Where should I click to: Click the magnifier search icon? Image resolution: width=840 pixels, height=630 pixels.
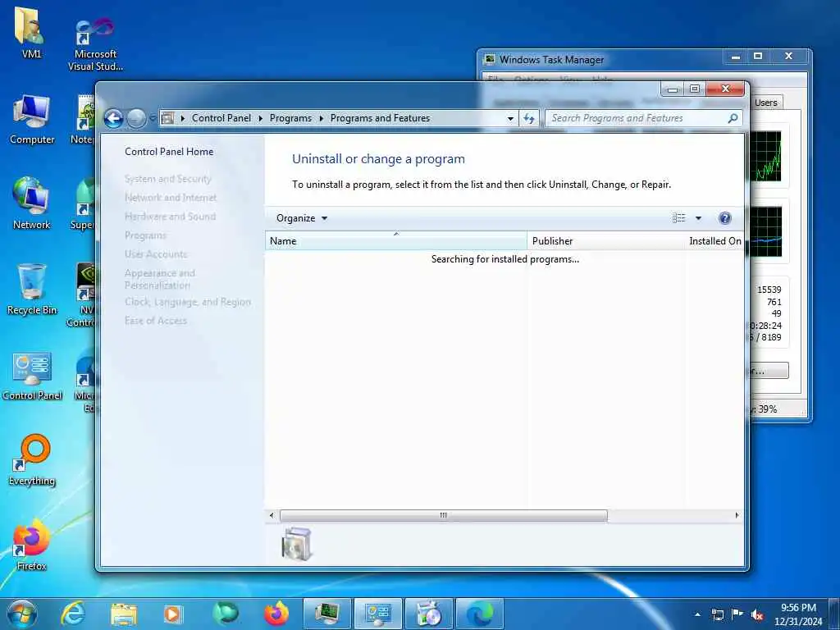click(x=733, y=118)
